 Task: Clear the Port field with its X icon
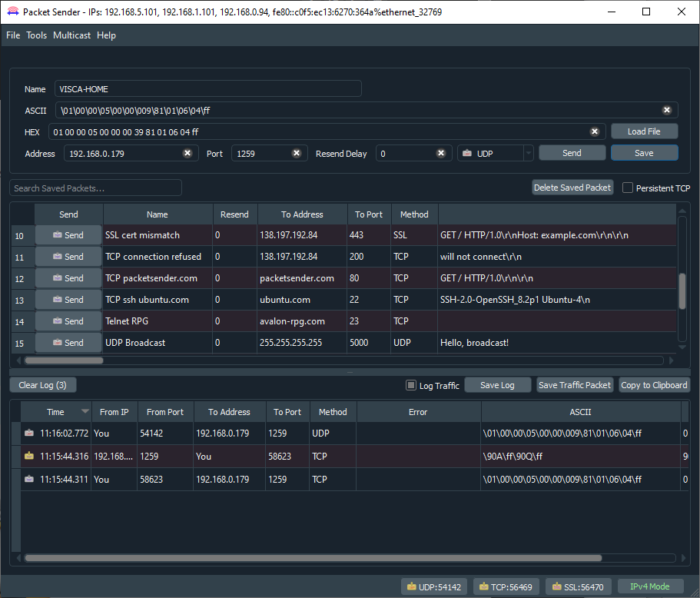[297, 153]
